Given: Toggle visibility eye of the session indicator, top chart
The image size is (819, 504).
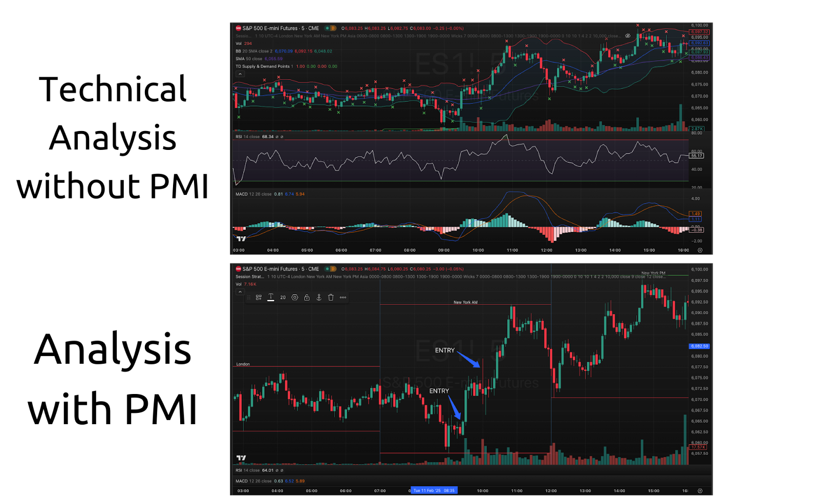Looking at the screenshot, I should click(x=628, y=36).
